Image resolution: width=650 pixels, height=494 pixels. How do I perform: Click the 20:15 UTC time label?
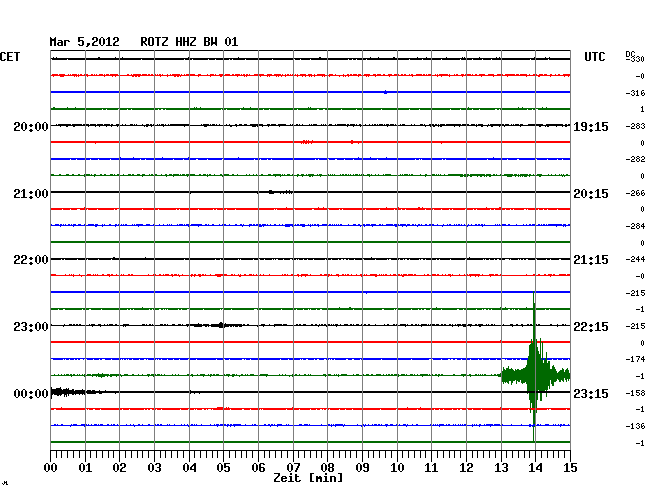591,194
